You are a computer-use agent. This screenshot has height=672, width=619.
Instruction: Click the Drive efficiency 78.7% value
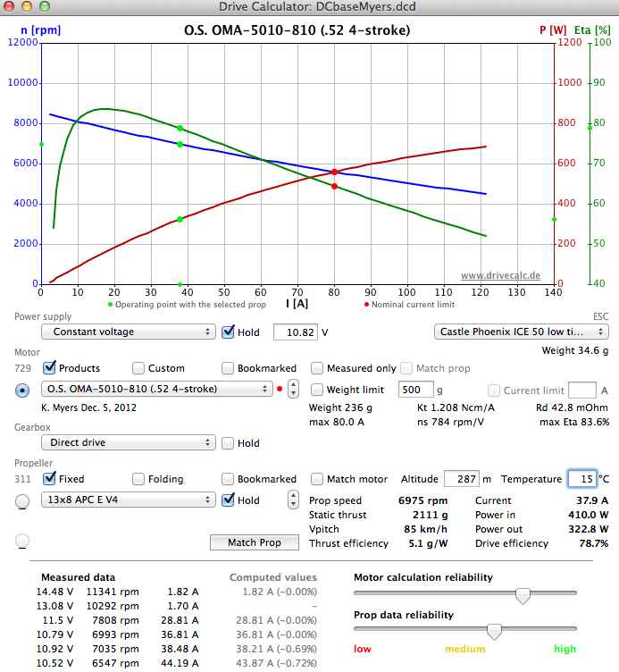594,543
